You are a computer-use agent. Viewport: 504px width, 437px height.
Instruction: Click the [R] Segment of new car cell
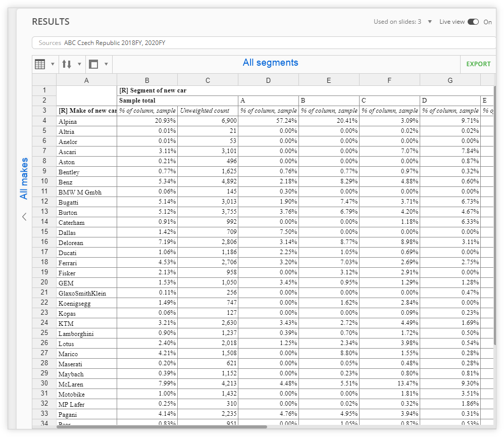[306, 90]
